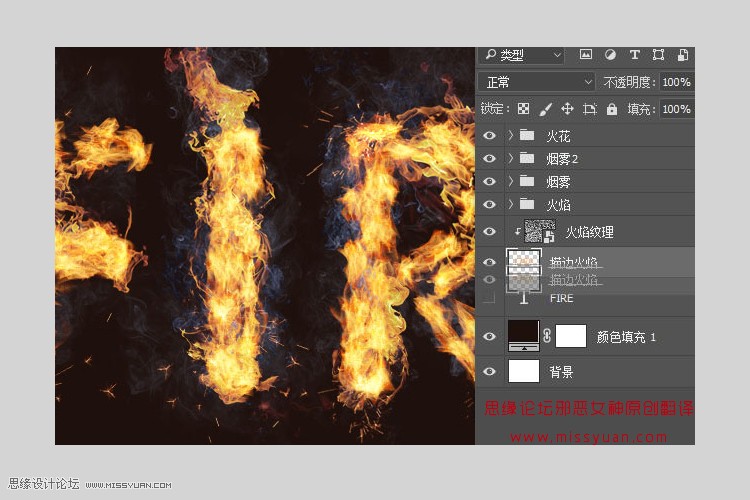Select the 火焰纹理 layer name

pyautogui.click(x=589, y=232)
